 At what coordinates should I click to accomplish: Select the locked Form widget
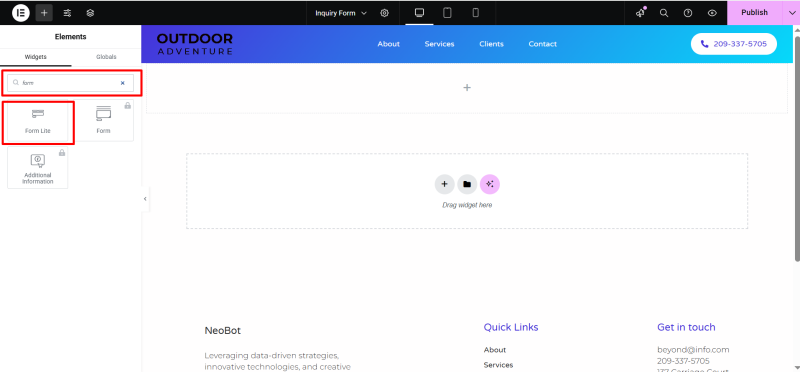(x=103, y=121)
